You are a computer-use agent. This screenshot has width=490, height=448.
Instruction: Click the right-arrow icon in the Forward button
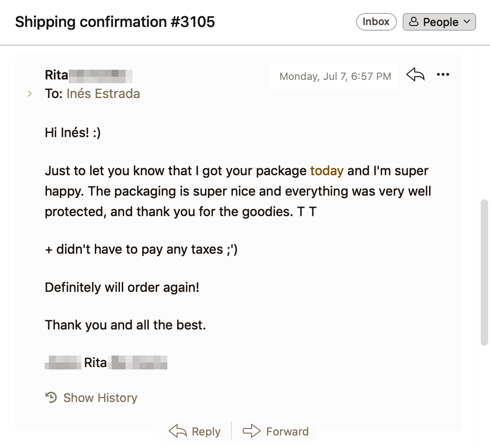click(x=252, y=431)
